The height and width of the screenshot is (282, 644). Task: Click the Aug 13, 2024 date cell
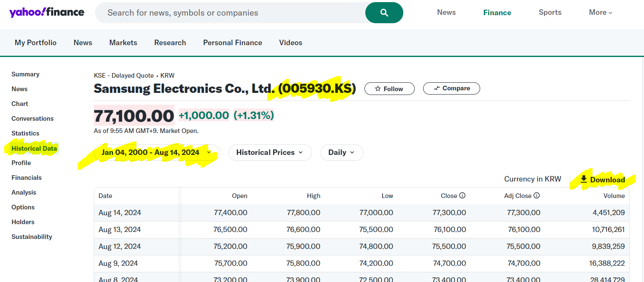point(120,230)
